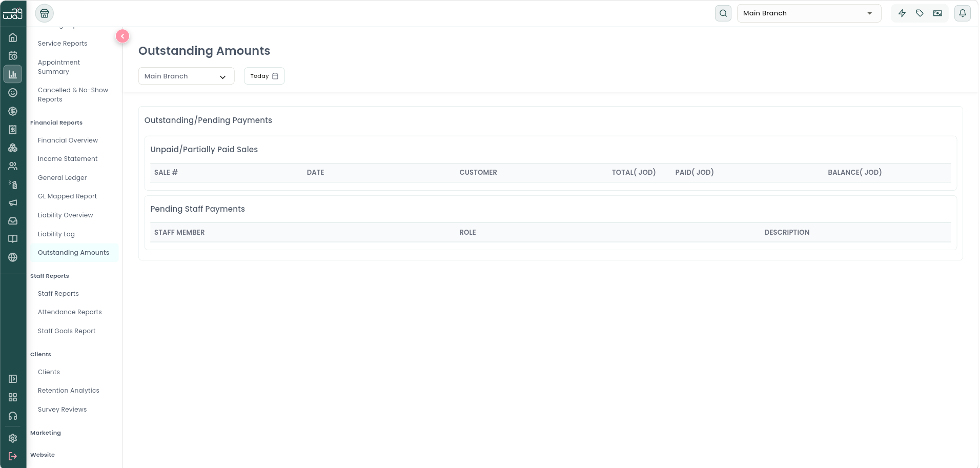Click the price tag icon in header
This screenshot has height=468, width=980.
[x=920, y=13]
